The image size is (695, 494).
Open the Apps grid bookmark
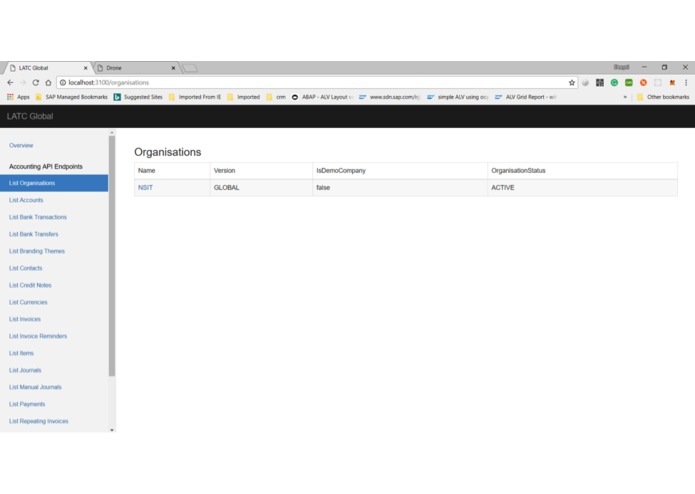pos(18,97)
